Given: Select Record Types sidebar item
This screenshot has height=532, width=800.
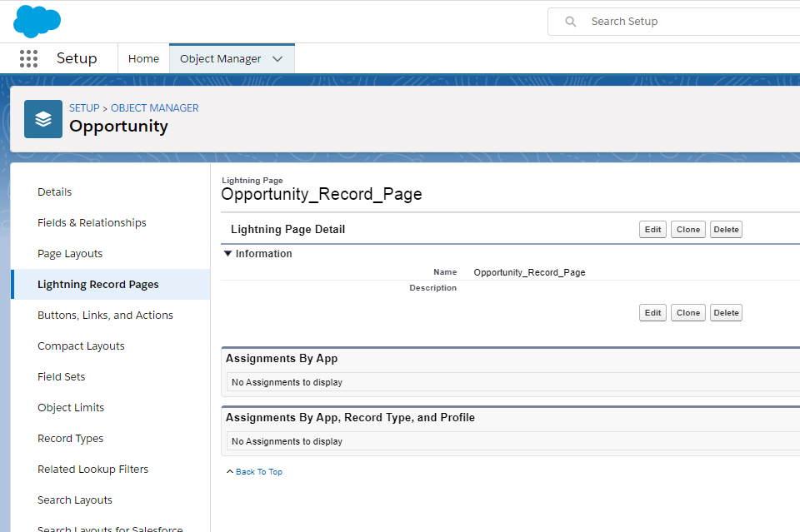Looking at the screenshot, I should click(71, 439).
